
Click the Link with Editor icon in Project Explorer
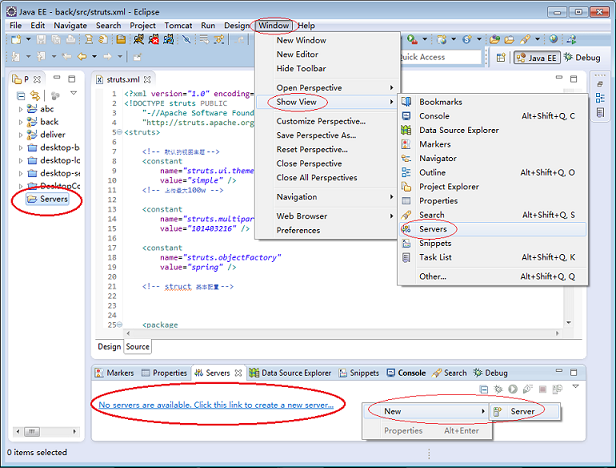[35, 95]
